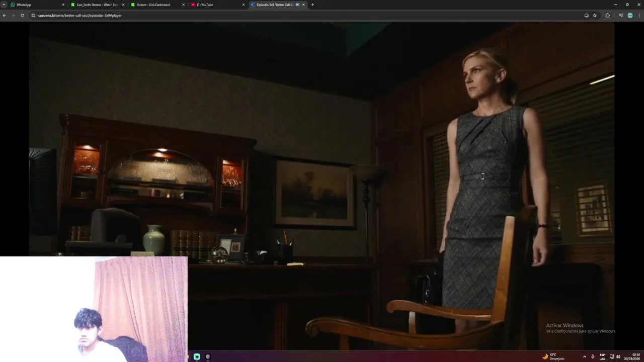The height and width of the screenshot is (362, 644).
Task: Click the install/cast icon in address bar
Action: (x=586, y=16)
